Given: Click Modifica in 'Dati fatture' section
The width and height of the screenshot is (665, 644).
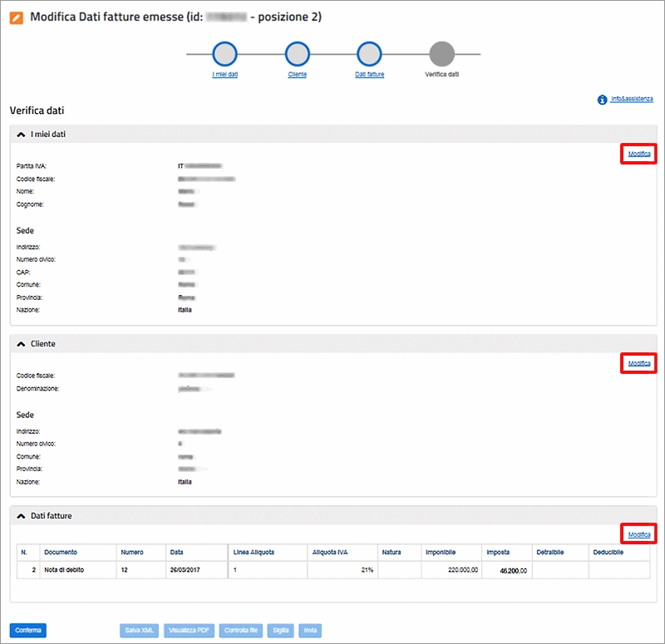Looking at the screenshot, I should [x=638, y=534].
